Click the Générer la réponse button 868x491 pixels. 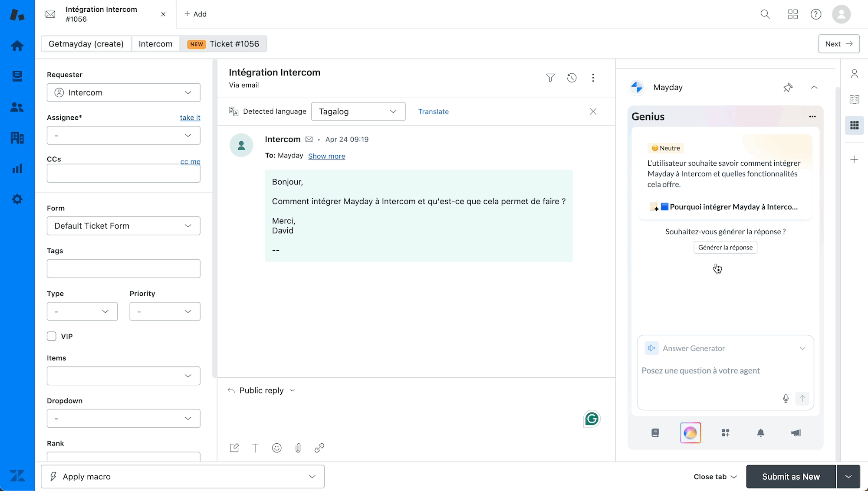(725, 247)
